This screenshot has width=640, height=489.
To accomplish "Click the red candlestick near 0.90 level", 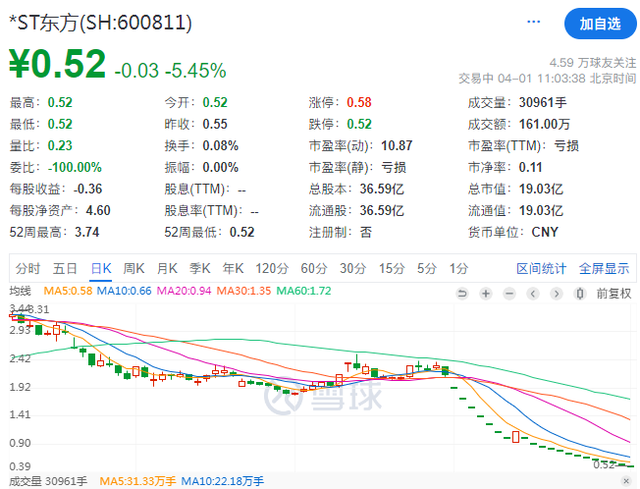I will coord(516,437).
